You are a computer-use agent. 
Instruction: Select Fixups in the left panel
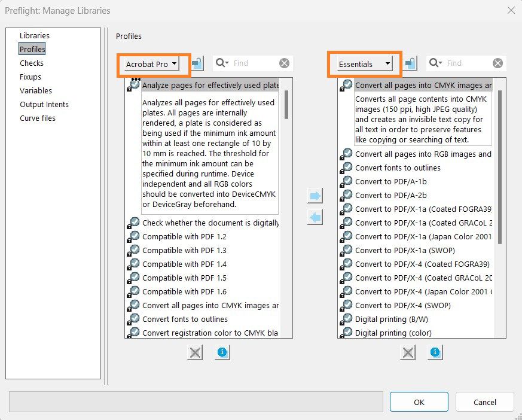(30, 77)
